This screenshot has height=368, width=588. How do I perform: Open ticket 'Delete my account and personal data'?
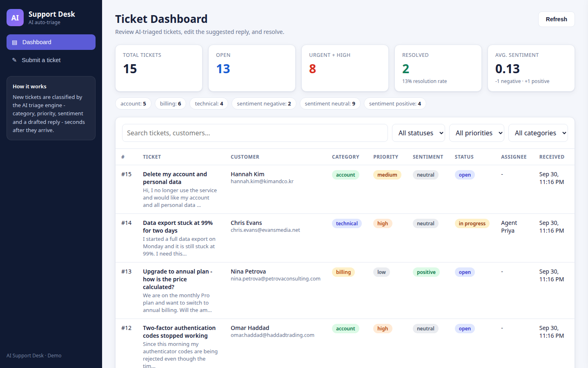pos(175,178)
